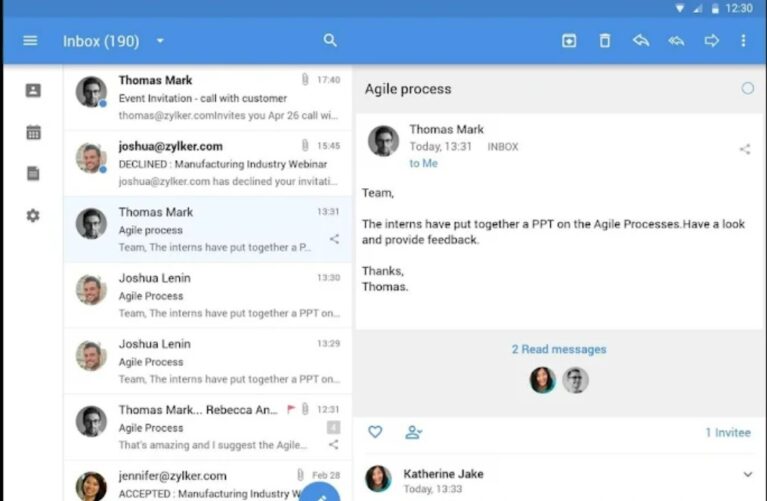Expand the Inbox (190) folder dropdown
Viewport: 767px width, 501px height.
160,41
